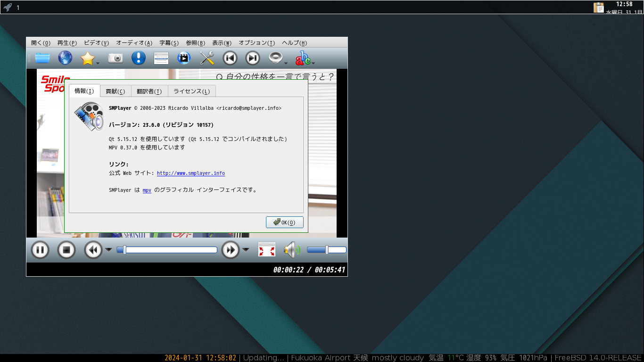Image resolution: width=644 pixels, height=362 pixels.
Task: Open the 開く(O) menu
Action: 41,43
